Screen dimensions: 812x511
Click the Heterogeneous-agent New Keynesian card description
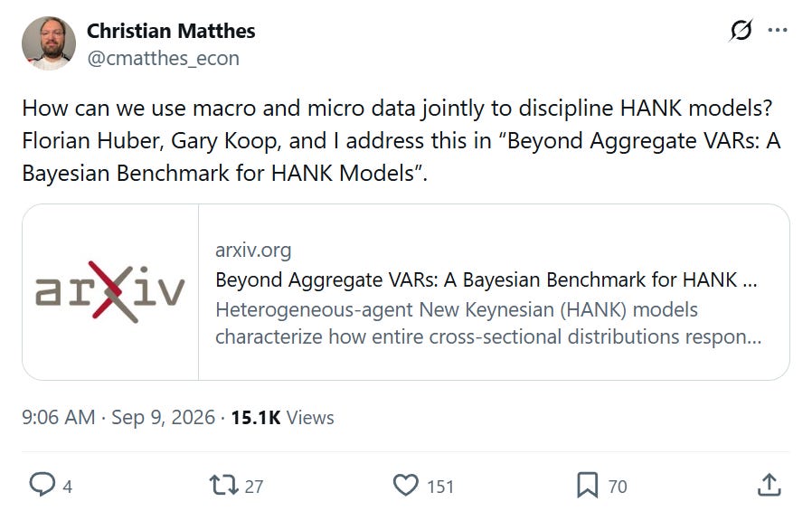pos(488,323)
